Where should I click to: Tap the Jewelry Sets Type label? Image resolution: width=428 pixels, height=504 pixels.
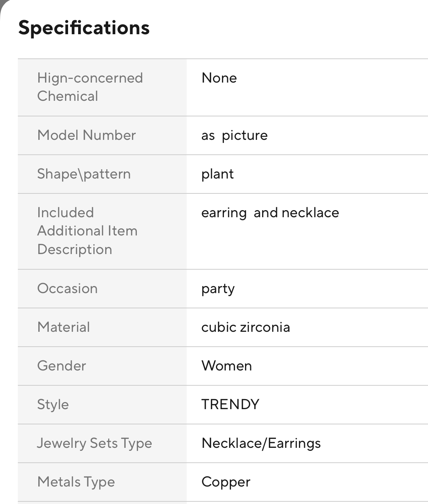pyautogui.click(x=94, y=443)
